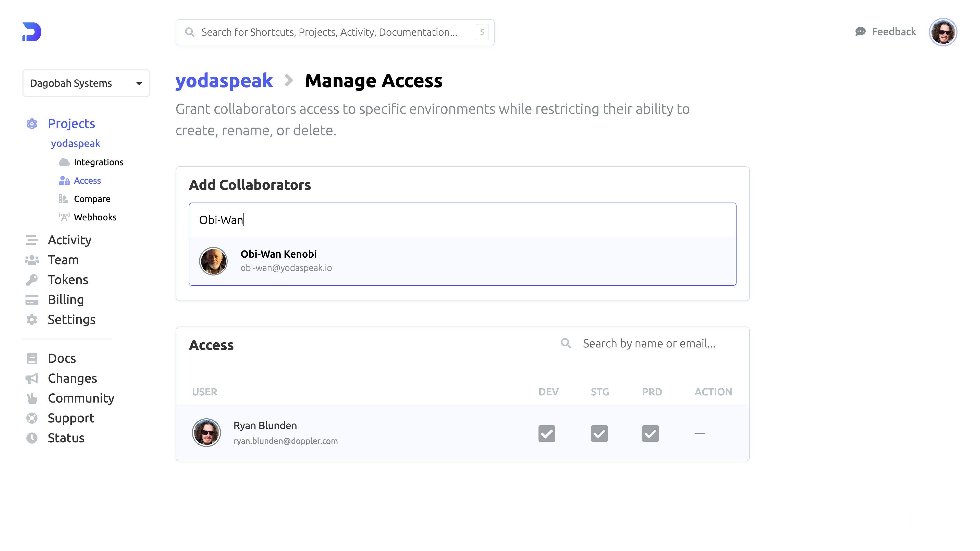
Task: Click the yodaspeak breadcrumb link
Action: 224,81
